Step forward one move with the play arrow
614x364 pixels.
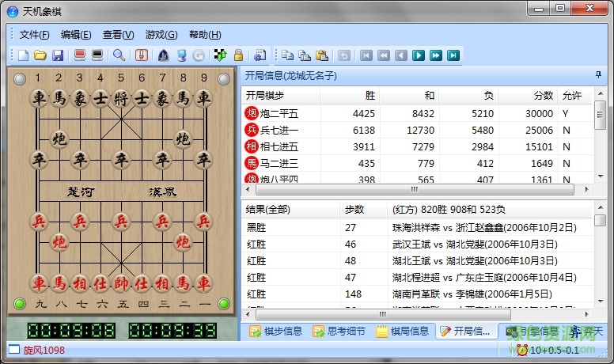[x=419, y=55]
